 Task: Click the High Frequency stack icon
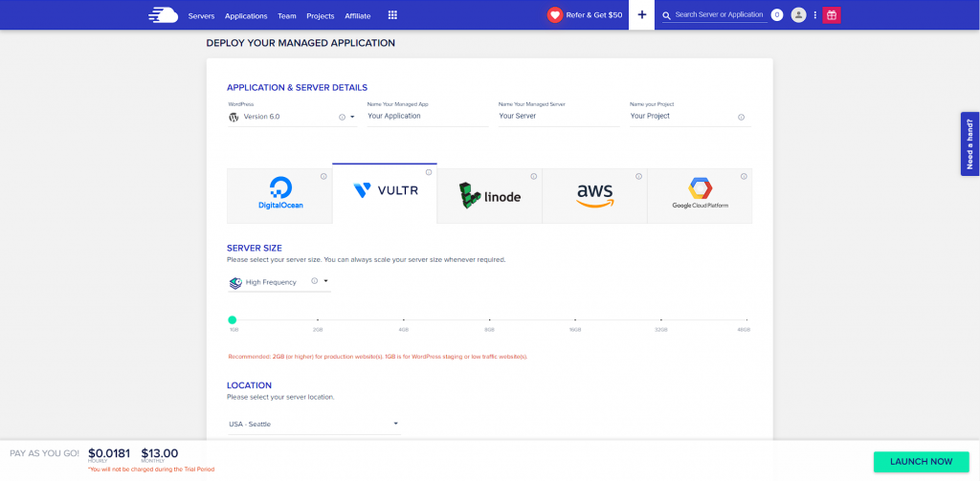click(235, 283)
